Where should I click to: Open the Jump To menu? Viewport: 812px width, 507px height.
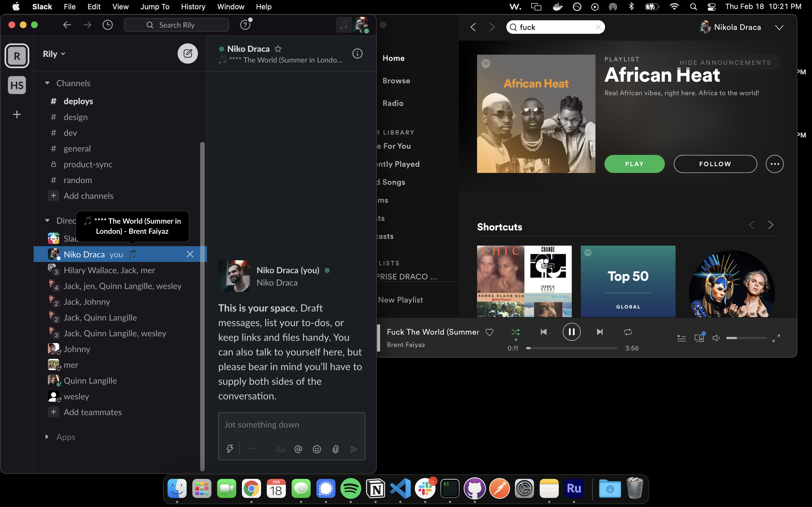154,7
